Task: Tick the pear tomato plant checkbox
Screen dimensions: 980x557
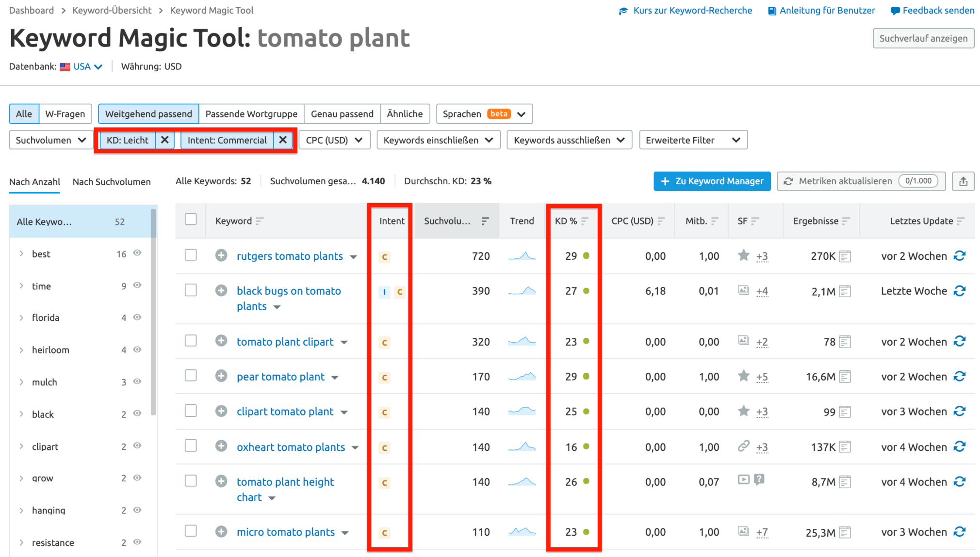Action: [191, 375]
